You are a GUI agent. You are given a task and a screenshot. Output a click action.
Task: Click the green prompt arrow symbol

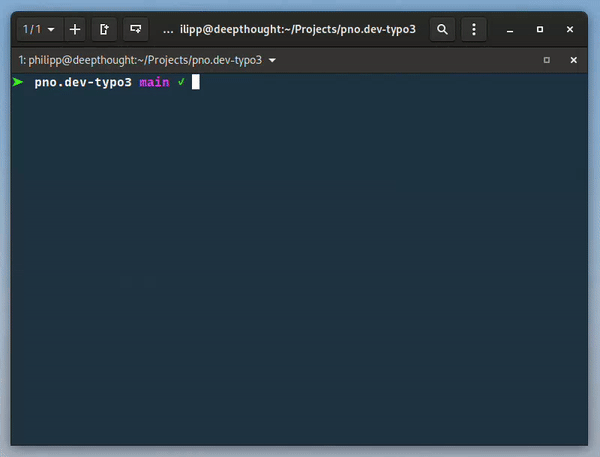pos(18,82)
